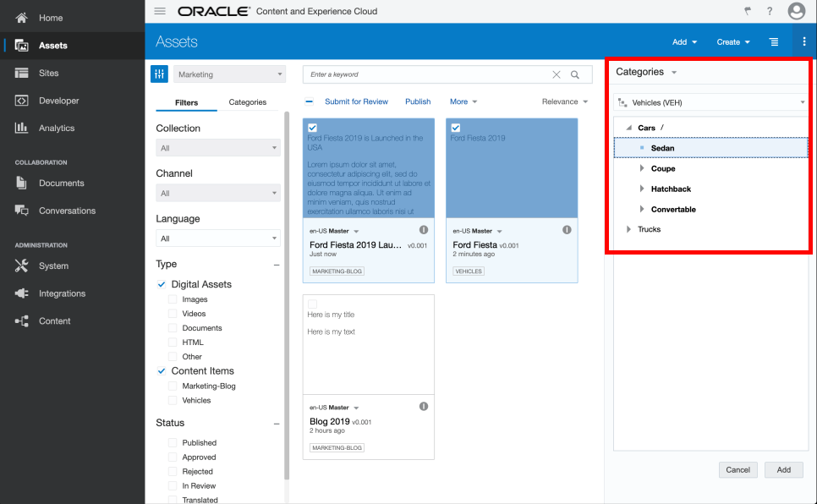Open the Language dropdown
Screen dimensions: 817x504
point(218,238)
